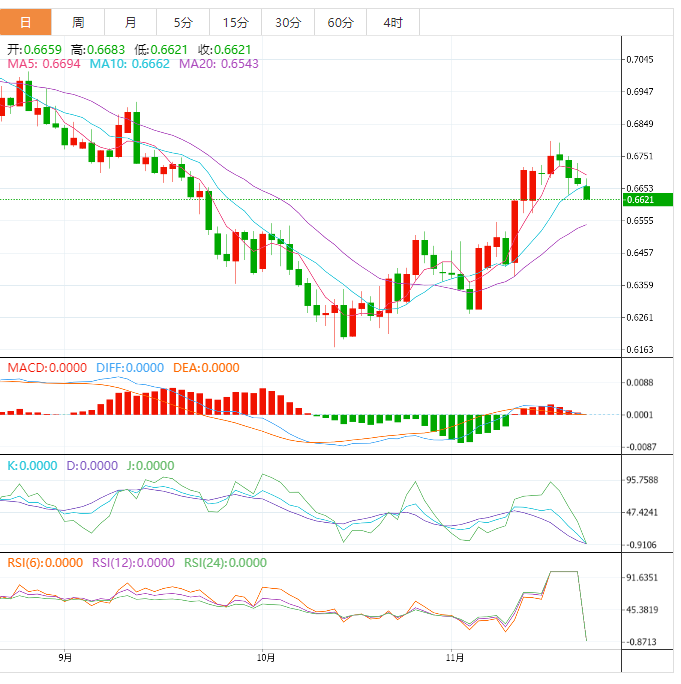Select the 日 (daily) chart tab
681x684 pixels.
[26, 22]
